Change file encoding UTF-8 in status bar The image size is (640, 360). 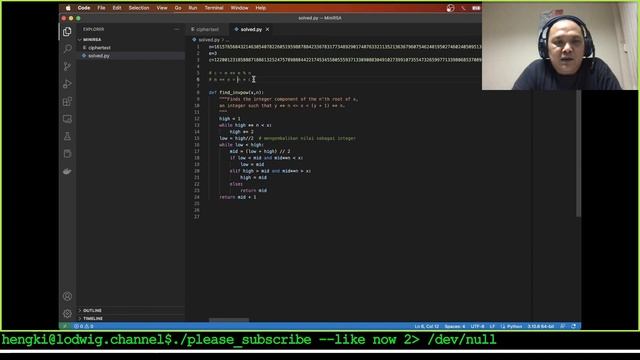point(477,326)
